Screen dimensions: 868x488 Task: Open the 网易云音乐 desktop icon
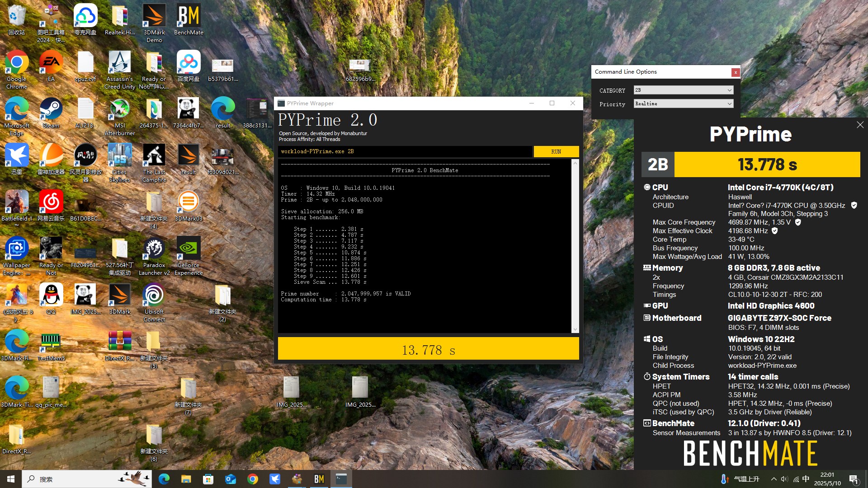point(51,206)
